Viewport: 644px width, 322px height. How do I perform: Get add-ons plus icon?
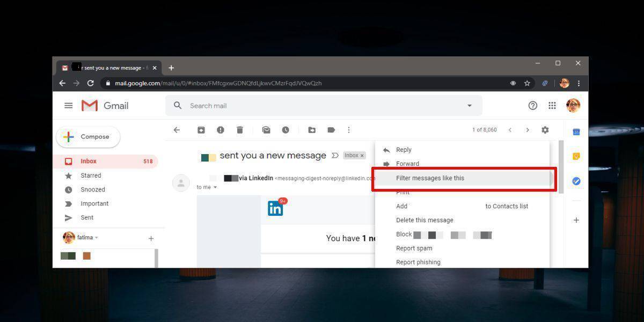pyautogui.click(x=576, y=220)
